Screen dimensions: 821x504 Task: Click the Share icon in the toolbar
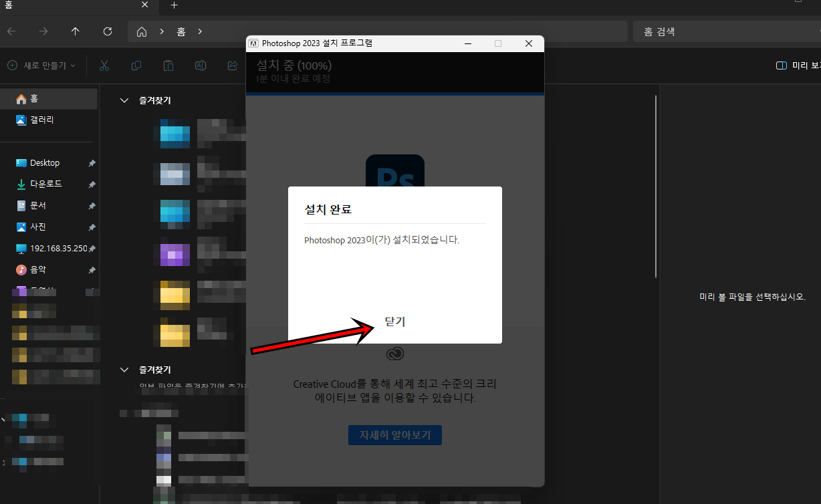[233, 66]
